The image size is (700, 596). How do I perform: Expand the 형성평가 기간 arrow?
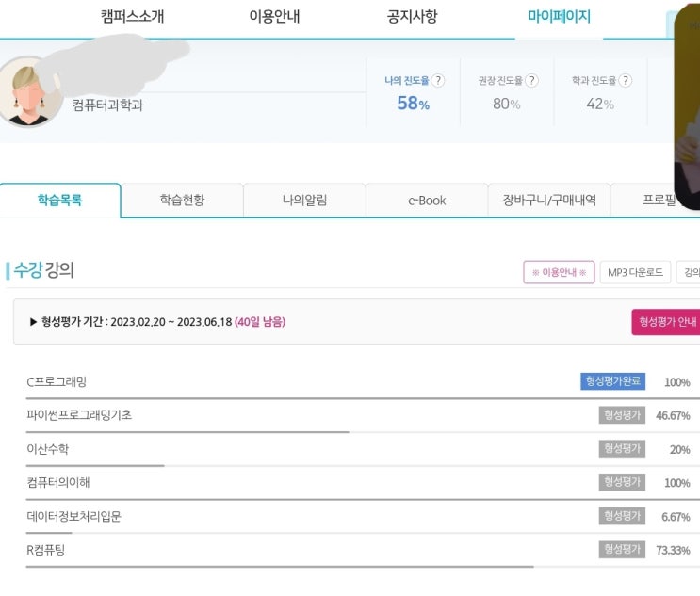coord(34,322)
